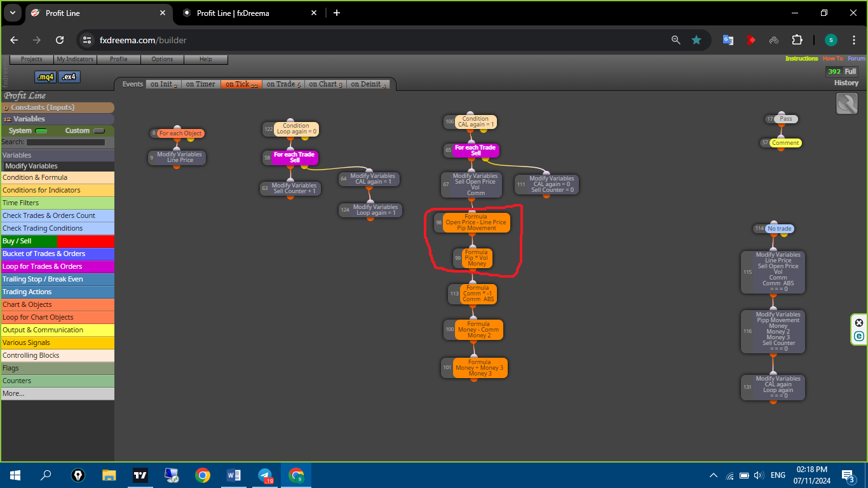The image size is (868, 488).
Task: Open Telegram from the taskbar
Action: coord(265,475)
